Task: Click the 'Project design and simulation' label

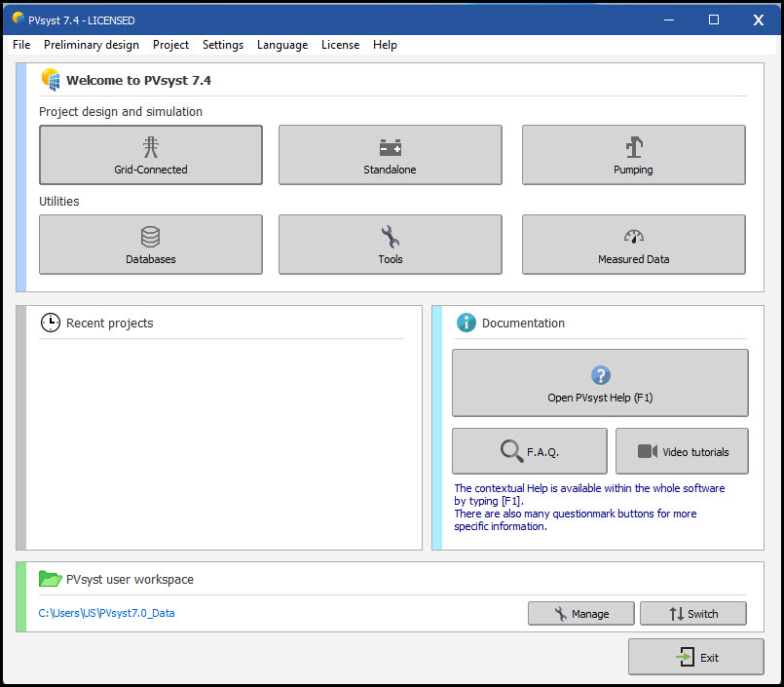Action: coord(121,111)
